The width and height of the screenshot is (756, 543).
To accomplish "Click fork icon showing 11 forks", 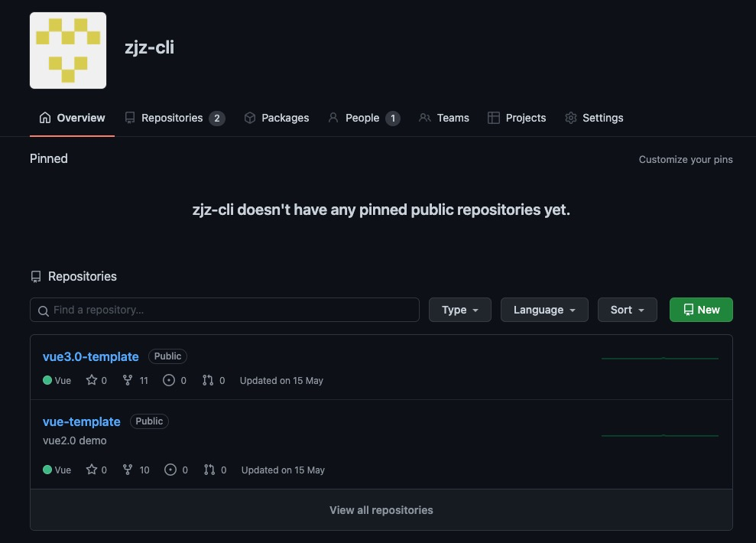I will [x=128, y=380].
